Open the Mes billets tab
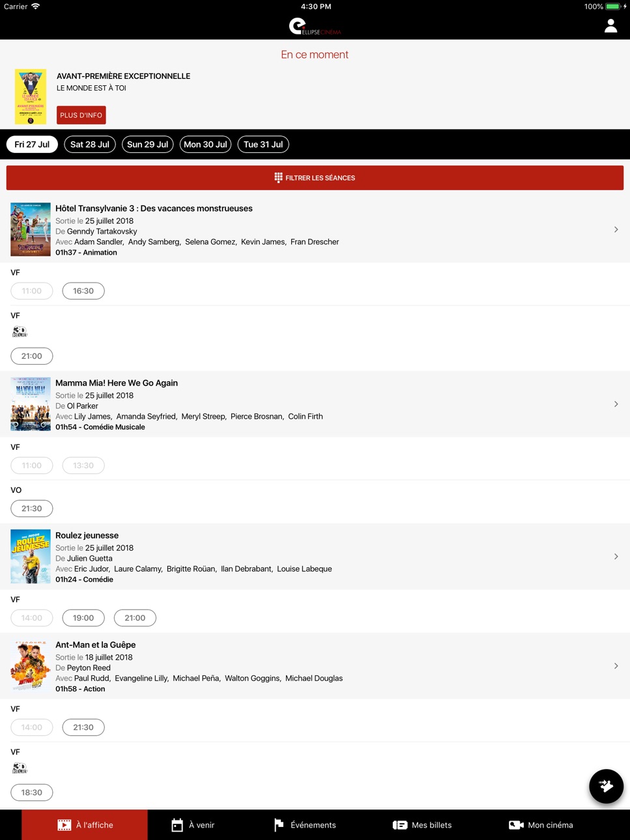630x840 pixels. tap(422, 825)
